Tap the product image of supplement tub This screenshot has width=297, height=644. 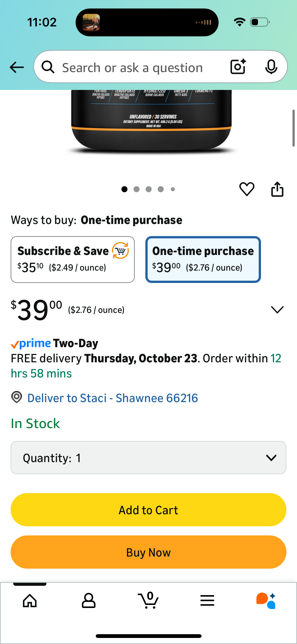pyautogui.click(x=151, y=121)
